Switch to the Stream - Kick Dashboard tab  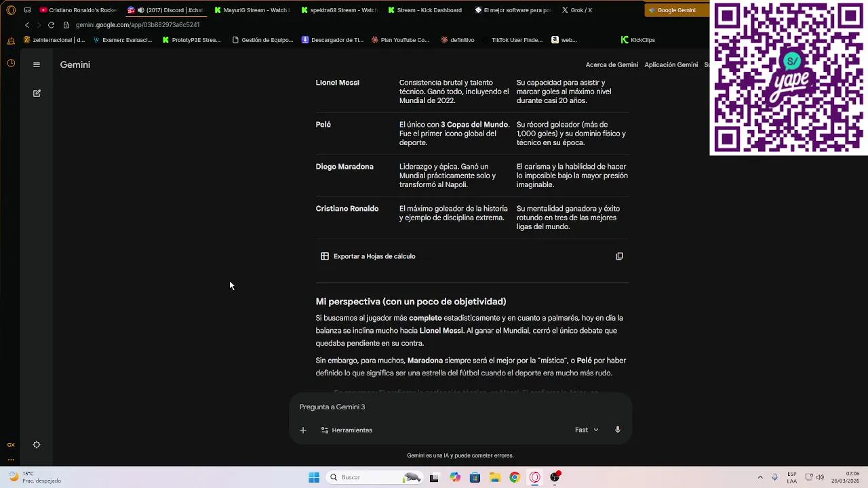426,10
